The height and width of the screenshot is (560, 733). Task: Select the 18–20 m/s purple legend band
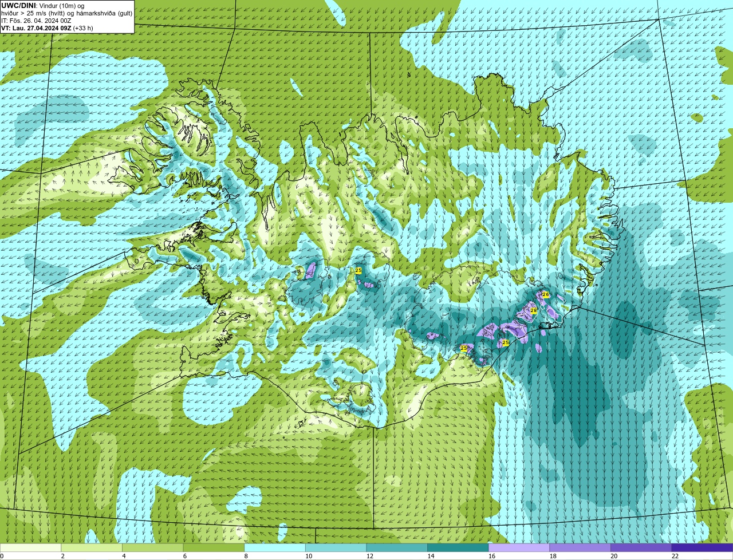580,547
